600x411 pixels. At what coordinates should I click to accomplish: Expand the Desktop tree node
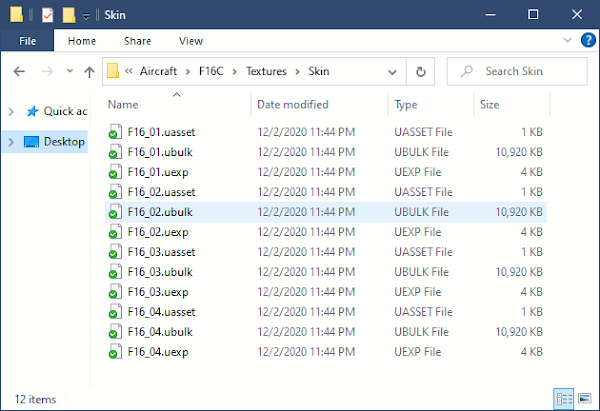11,142
